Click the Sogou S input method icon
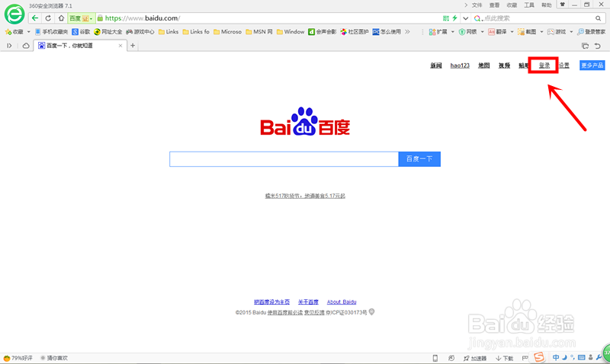 point(539,357)
